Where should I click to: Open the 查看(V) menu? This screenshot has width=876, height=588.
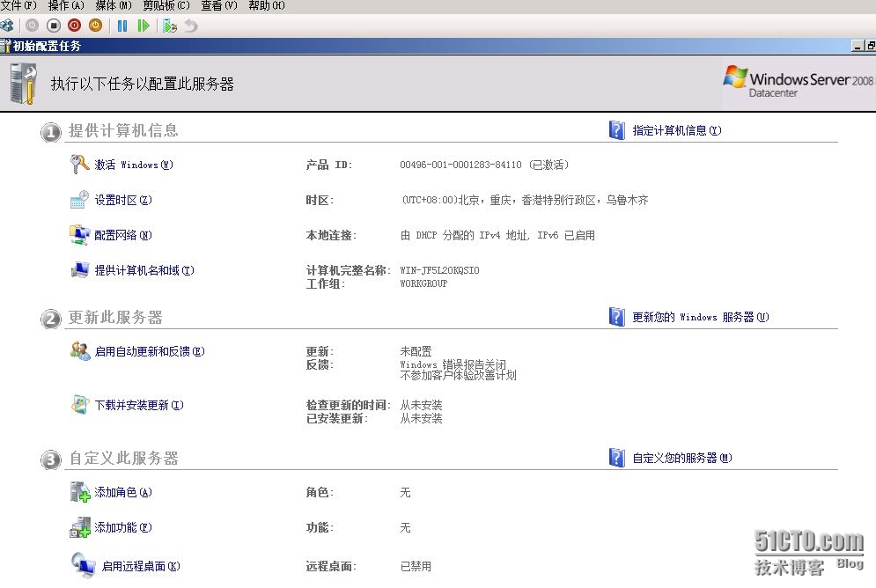pyautogui.click(x=219, y=5)
